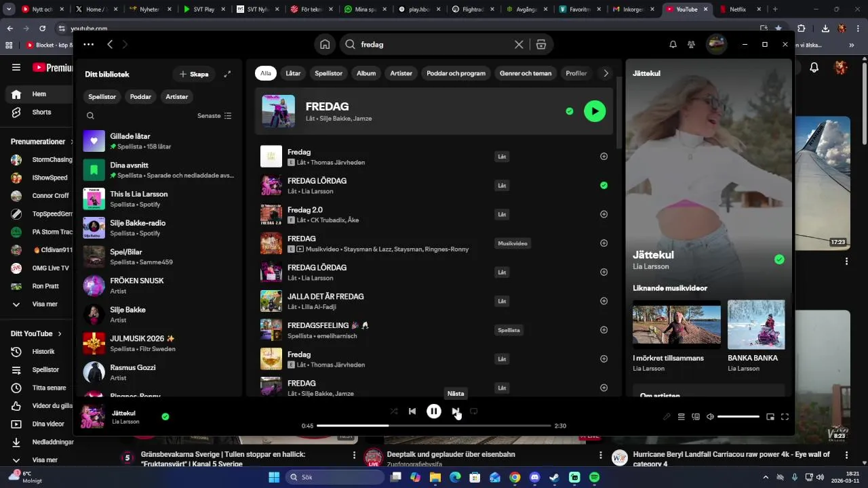This screenshot has height=488, width=868.
Task: Go to previous track
Action: (412, 411)
